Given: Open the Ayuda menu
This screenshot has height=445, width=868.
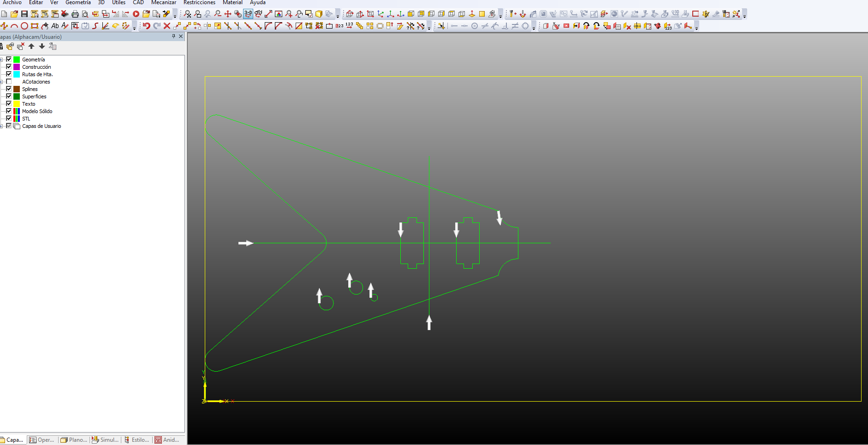Looking at the screenshot, I should 258,3.
